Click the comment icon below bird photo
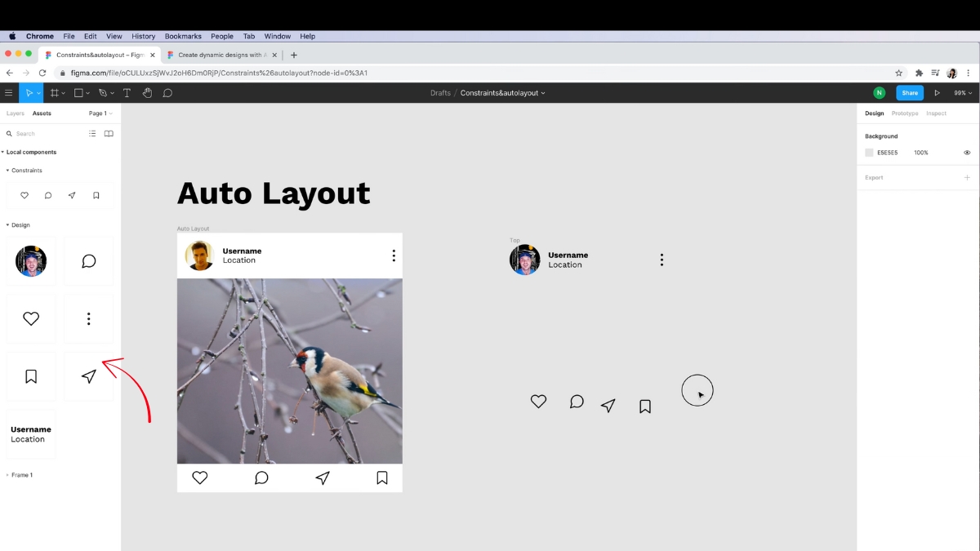 (x=261, y=478)
